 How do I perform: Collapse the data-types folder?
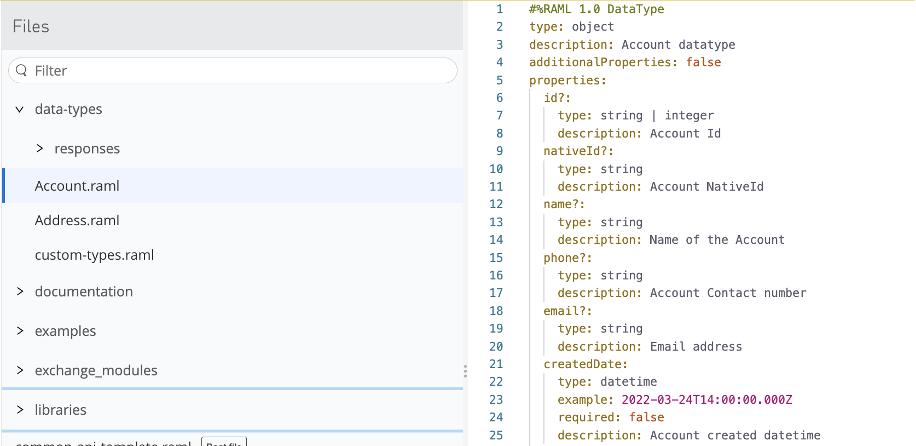20,109
